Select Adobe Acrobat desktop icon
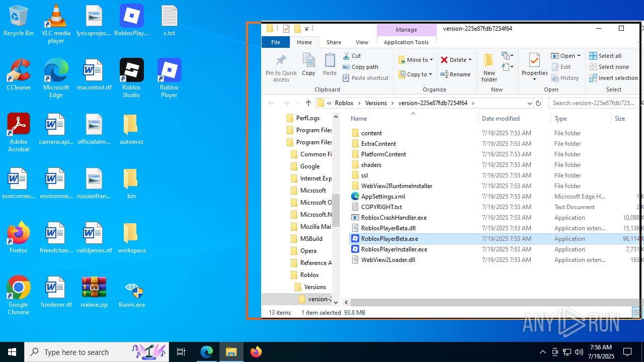The image size is (644, 362). tap(19, 132)
